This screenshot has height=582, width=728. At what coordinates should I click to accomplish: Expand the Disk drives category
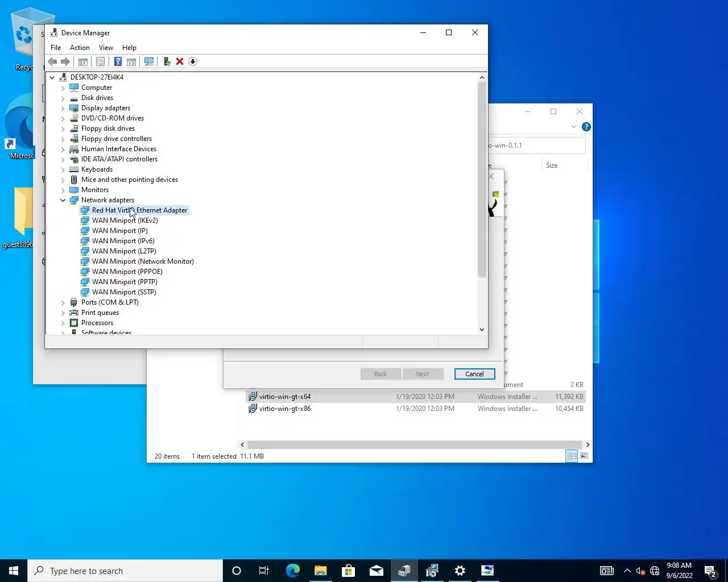pyautogui.click(x=63, y=98)
